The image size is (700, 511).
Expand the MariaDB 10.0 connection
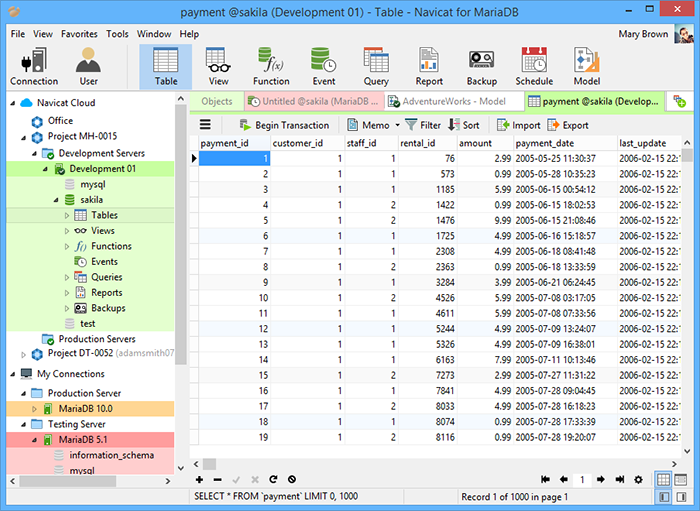tap(34, 409)
